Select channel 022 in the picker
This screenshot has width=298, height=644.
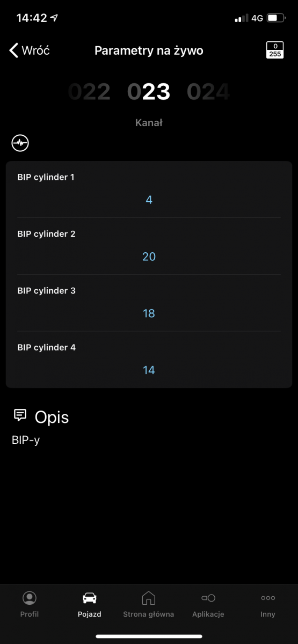pyautogui.click(x=89, y=92)
